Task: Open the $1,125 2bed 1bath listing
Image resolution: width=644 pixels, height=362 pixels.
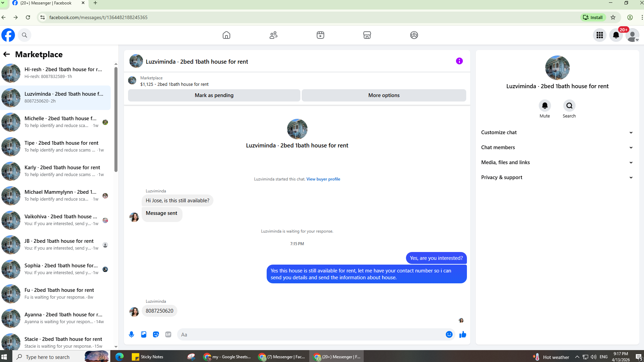Action: tap(174, 84)
